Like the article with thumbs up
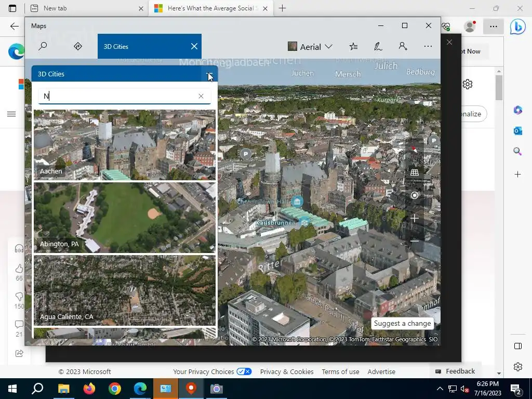This screenshot has width=532, height=399. point(19,269)
